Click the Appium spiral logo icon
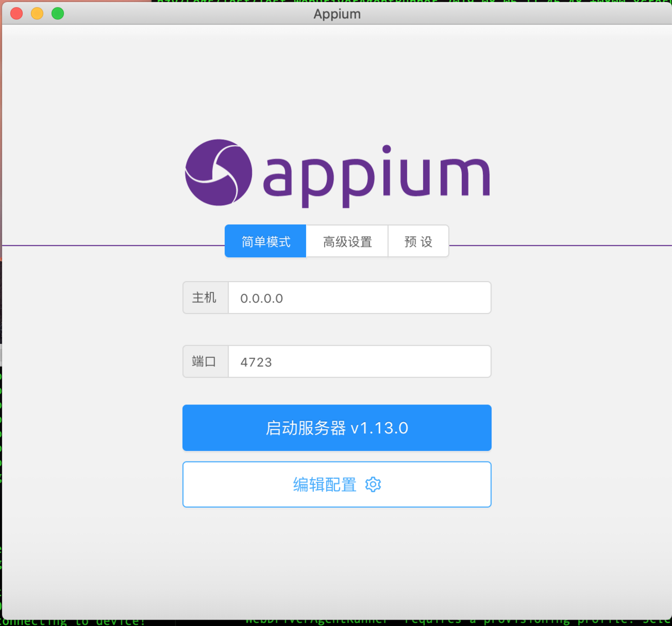 click(218, 173)
